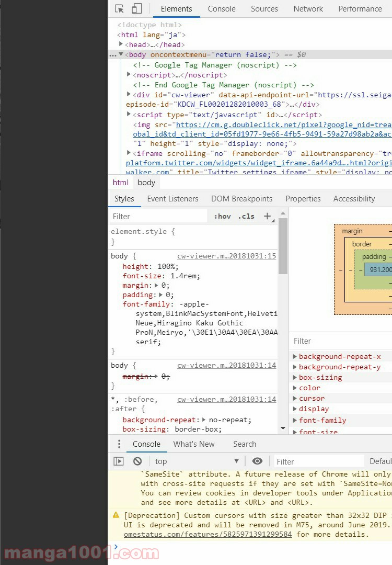Expand computed background-repeat-y property
Image resolution: width=392 pixels, height=565 pixels.
295,367
